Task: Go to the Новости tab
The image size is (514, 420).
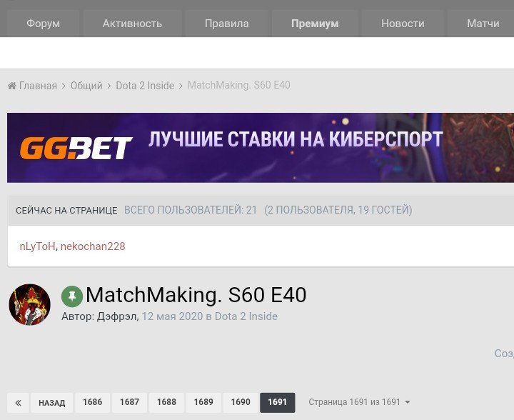Action: click(x=403, y=24)
